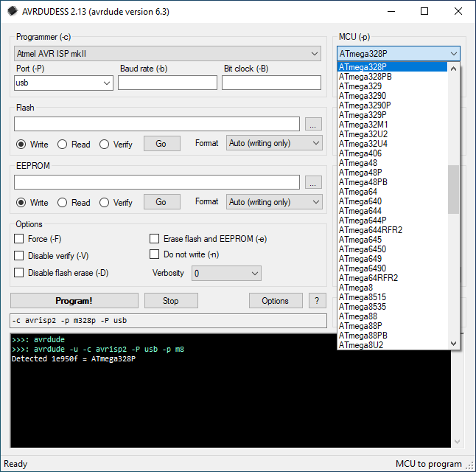This screenshot has height=472, width=476.
Task: Click the Ready status bar text
Action: click(15, 464)
